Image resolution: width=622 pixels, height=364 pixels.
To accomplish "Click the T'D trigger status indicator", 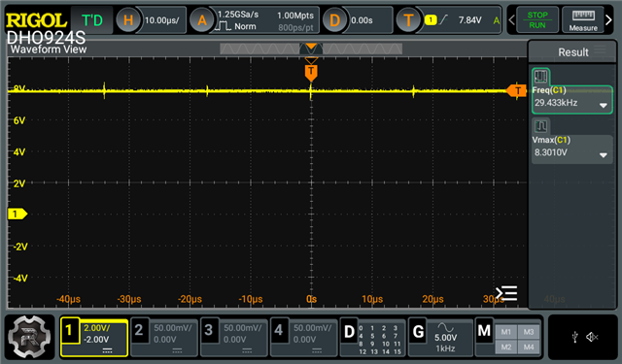I will [92, 20].
